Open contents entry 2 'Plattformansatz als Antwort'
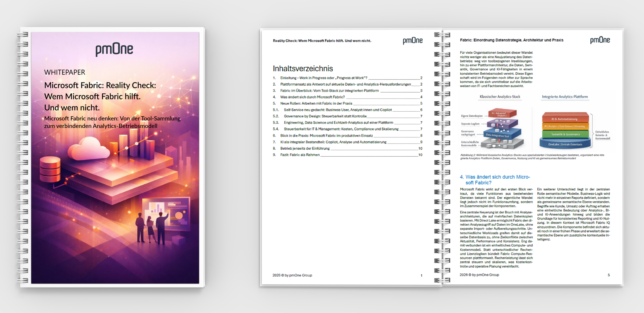The width and height of the screenshot is (644, 313). pyautogui.click(x=348, y=84)
